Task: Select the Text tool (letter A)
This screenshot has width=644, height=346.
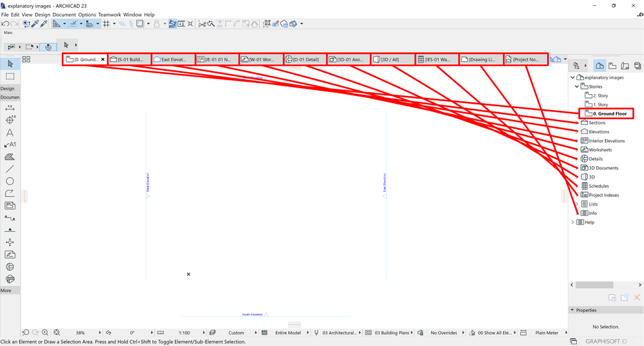Action: 10,133
